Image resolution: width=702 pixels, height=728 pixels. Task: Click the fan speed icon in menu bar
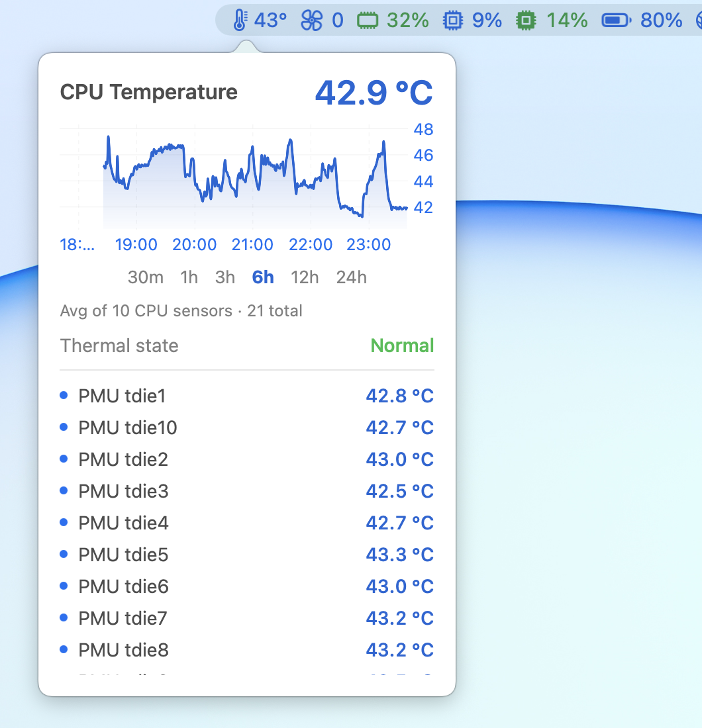(x=311, y=21)
